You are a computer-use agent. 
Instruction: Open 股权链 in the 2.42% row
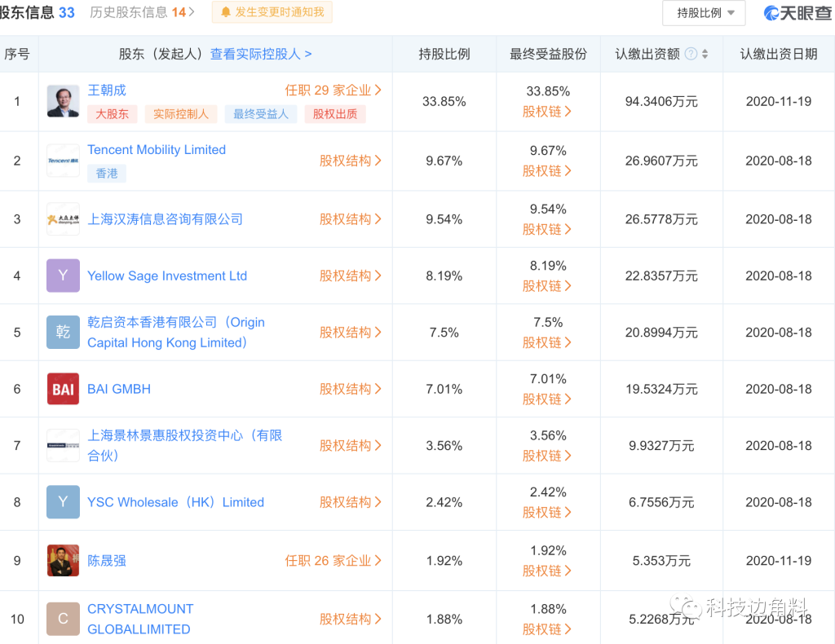pyautogui.click(x=547, y=512)
